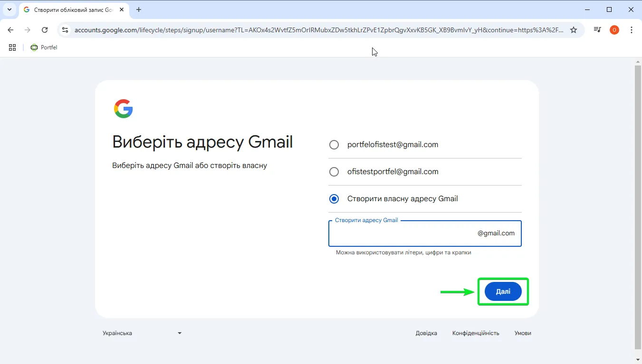Open the Chrome profile avatar
The width and height of the screenshot is (642, 364).
(614, 30)
